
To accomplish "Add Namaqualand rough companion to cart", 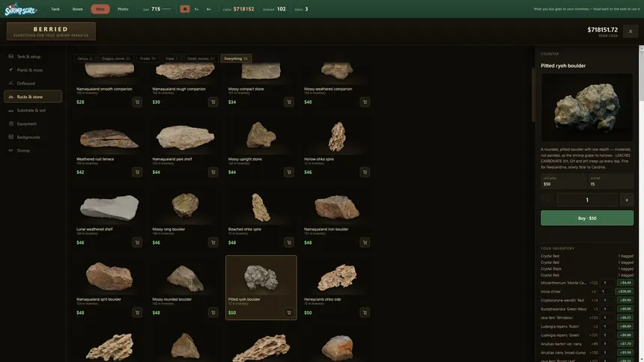I will point(213,102).
